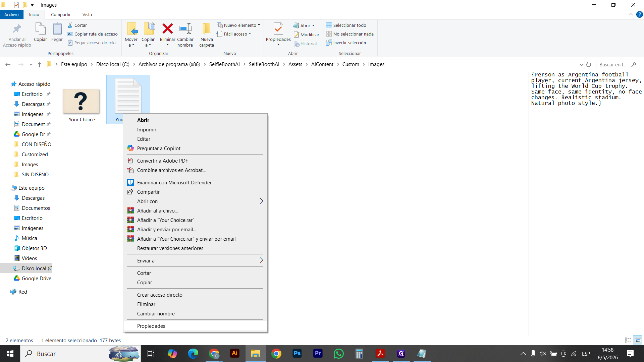The image size is (644, 362).
Task: Pin folder with Anclar al Acceso rápido
Action: click(x=17, y=35)
